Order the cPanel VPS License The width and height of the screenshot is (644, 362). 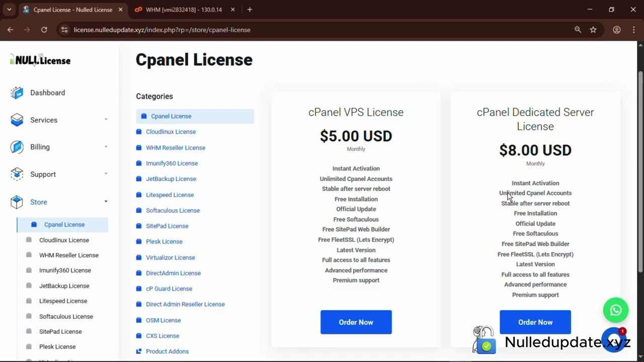[x=356, y=322]
